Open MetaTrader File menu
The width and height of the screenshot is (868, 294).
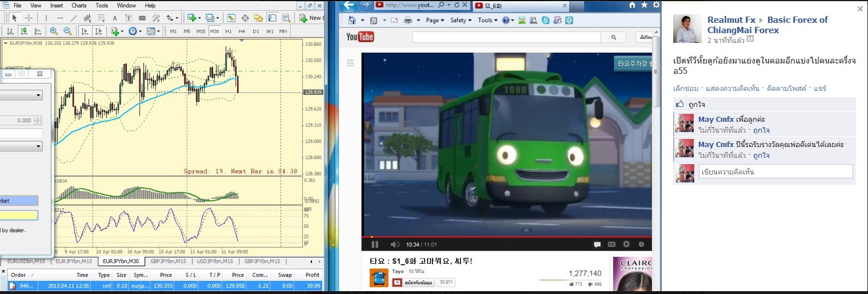point(17,5)
